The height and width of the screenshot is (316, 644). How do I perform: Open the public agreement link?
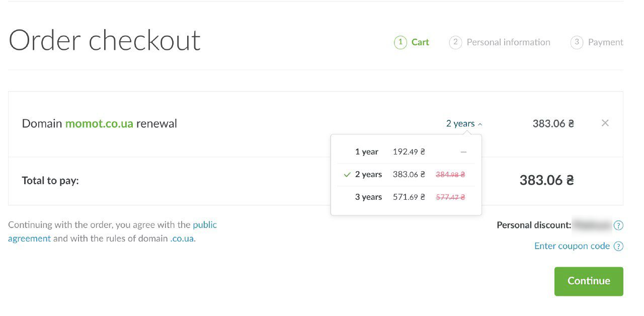204,225
